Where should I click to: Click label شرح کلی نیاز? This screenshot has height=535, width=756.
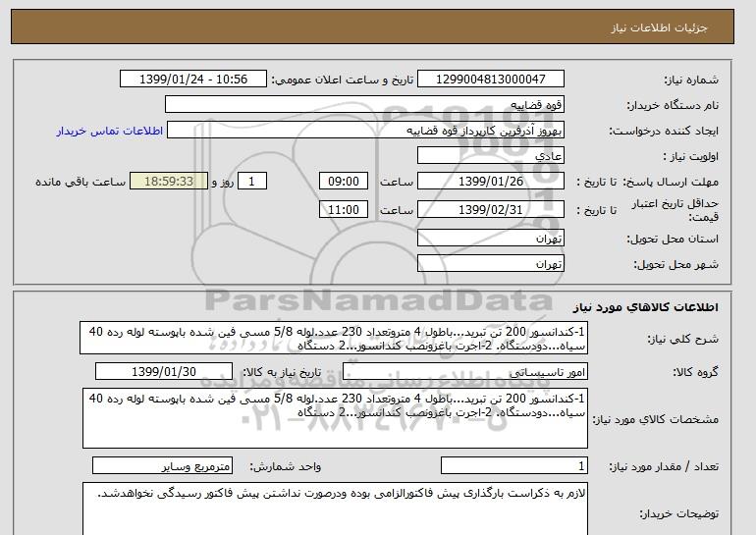tap(682, 339)
